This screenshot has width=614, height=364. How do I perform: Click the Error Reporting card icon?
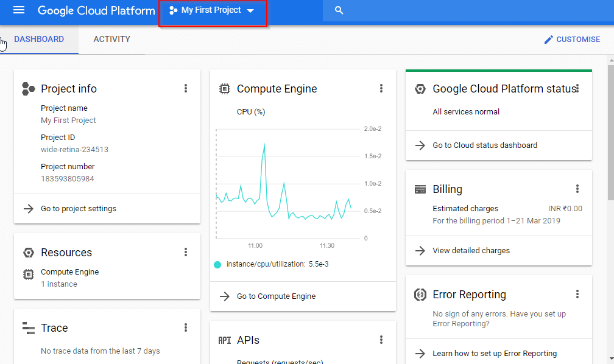(420, 295)
